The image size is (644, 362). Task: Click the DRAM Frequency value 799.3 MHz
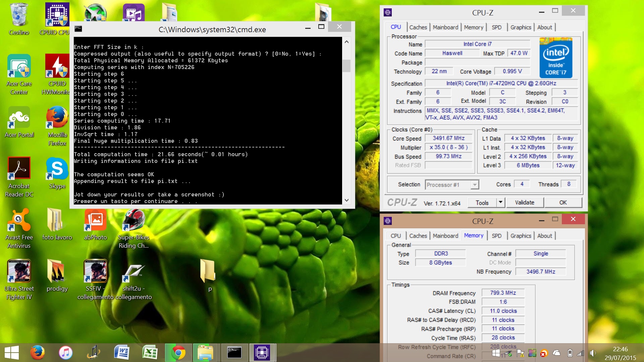click(503, 293)
